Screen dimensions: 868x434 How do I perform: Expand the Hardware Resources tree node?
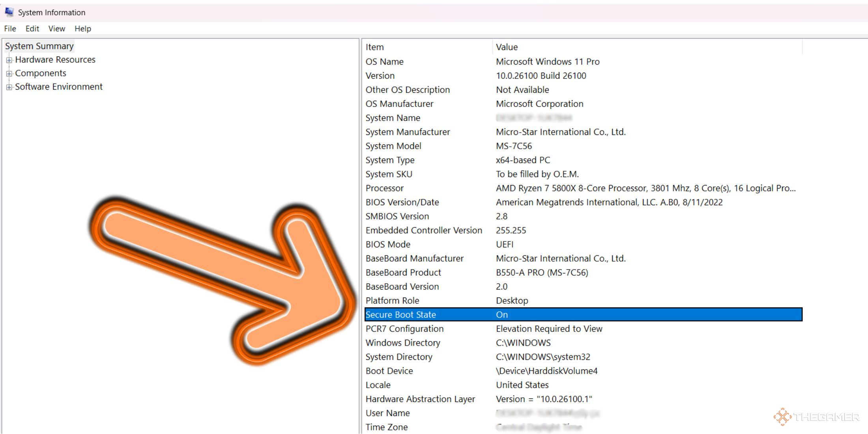pyautogui.click(x=9, y=60)
